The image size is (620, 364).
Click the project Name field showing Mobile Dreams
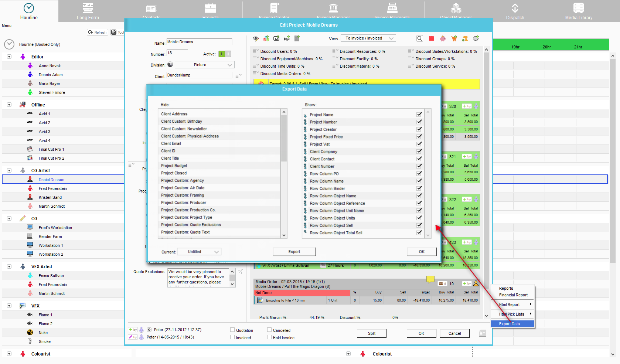pos(199,42)
